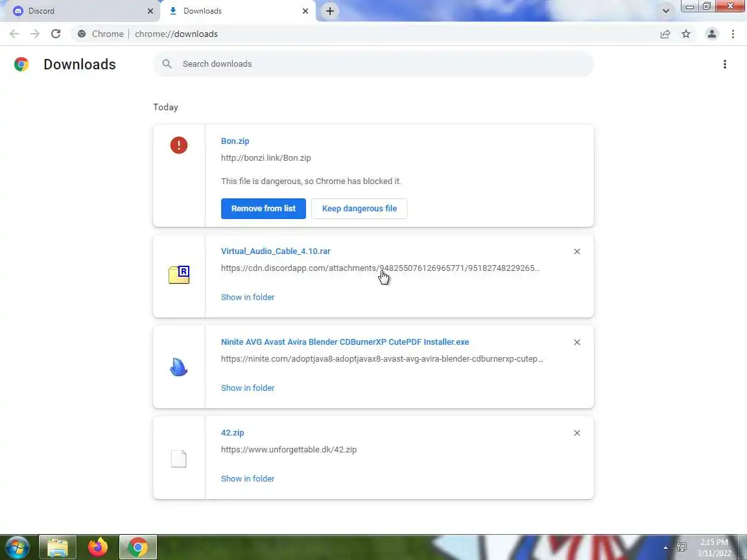The width and height of the screenshot is (747, 560).
Task: Click the unforgettable.dk/42.zip URL
Action: [289, 450]
